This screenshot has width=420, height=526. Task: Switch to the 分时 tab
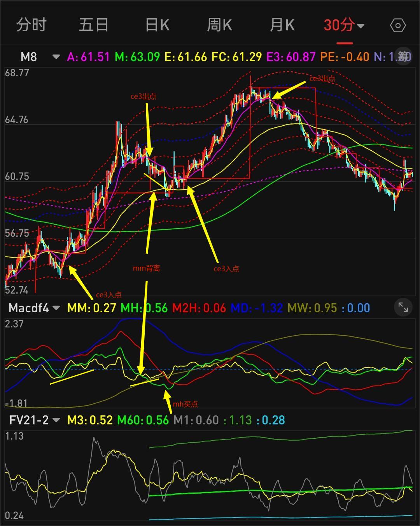pos(31,25)
